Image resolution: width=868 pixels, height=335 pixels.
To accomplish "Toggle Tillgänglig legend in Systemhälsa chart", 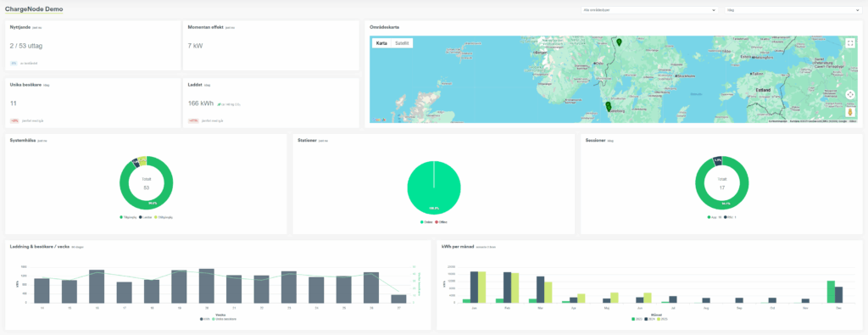I will click(127, 217).
